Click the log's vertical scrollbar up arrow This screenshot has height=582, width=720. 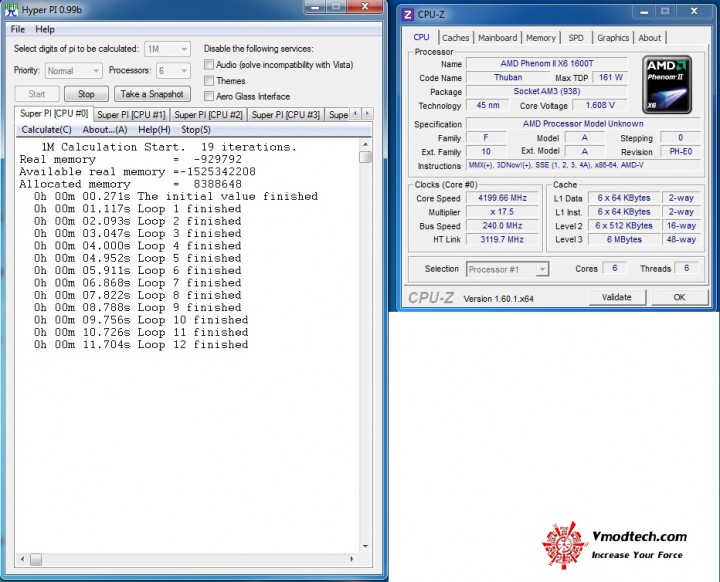(x=366, y=145)
